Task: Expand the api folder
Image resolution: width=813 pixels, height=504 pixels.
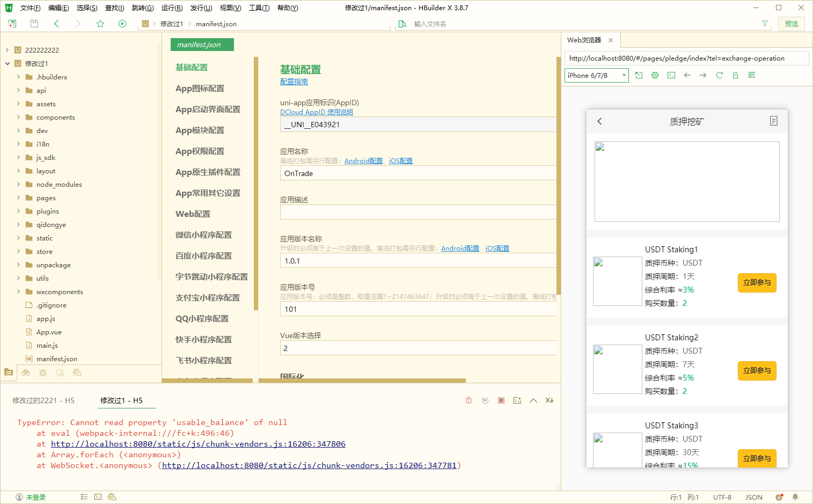Action: 18,90
